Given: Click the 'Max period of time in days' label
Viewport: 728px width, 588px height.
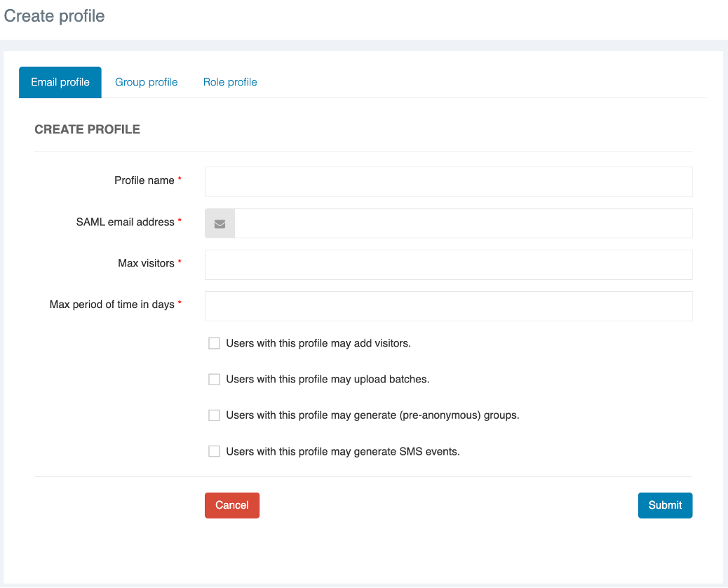Looking at the screenshot, I should (112, 305).
